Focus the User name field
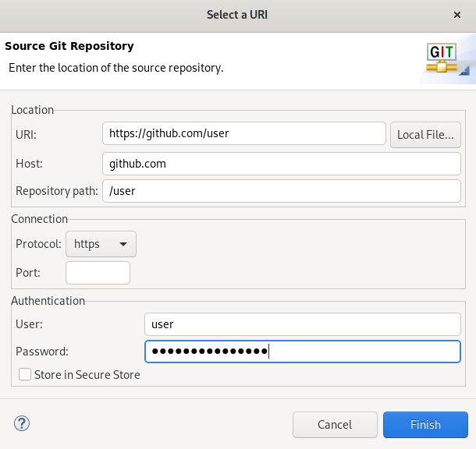 pyautogui.click(x=302, y=324)
